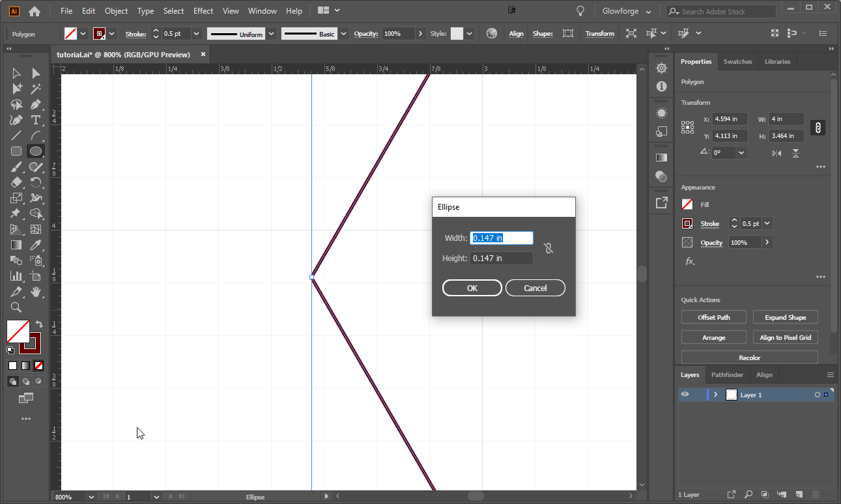Go to the Home screen icon

click(x=35, y=11)
